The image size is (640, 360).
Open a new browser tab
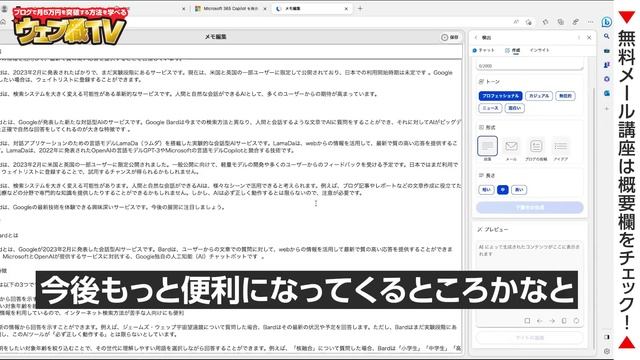(360, 8)
